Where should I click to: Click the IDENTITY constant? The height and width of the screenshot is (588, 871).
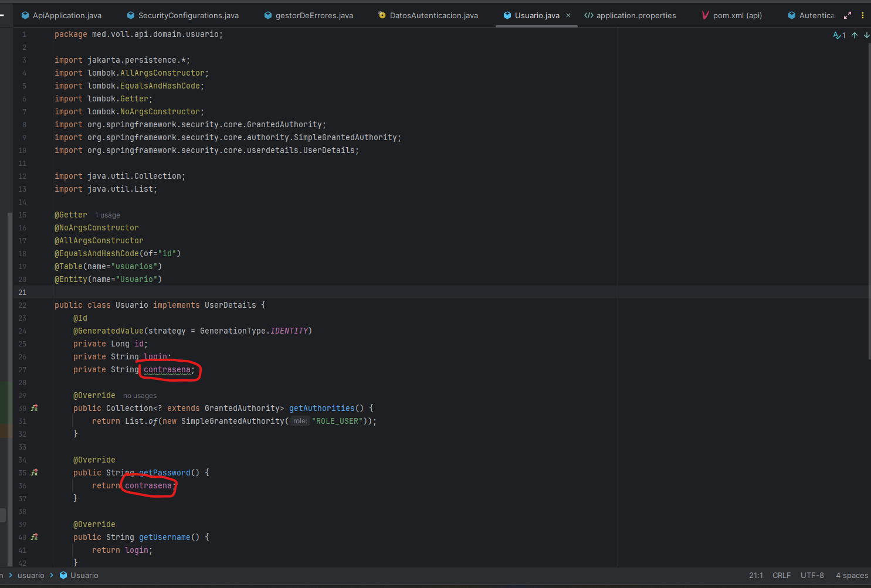pyautogui.click(x=289, y=331)
